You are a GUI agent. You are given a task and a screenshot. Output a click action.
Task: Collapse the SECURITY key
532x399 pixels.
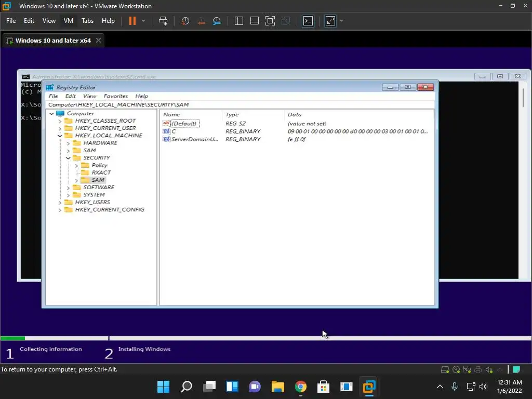[68, 158]
